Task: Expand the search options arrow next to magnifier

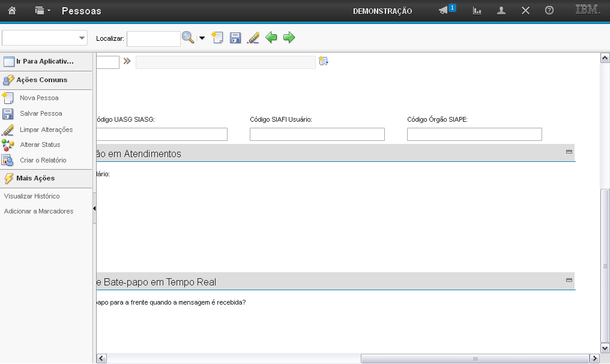Action: pos(202,38)
